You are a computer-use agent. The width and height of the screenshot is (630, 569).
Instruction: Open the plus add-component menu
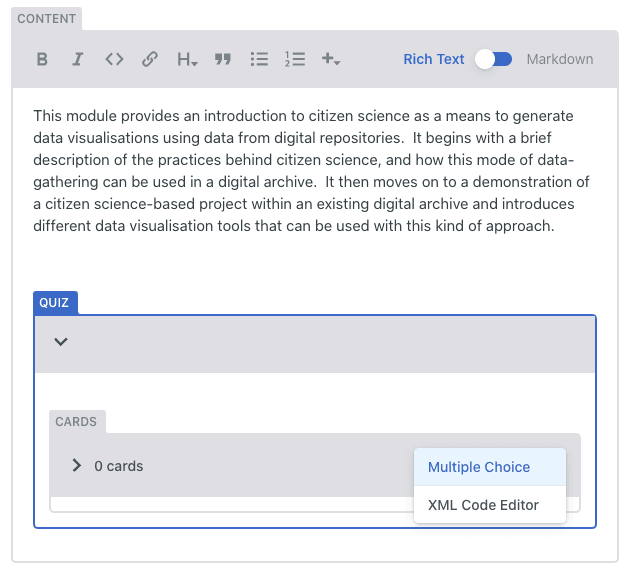tap(331, 59)
